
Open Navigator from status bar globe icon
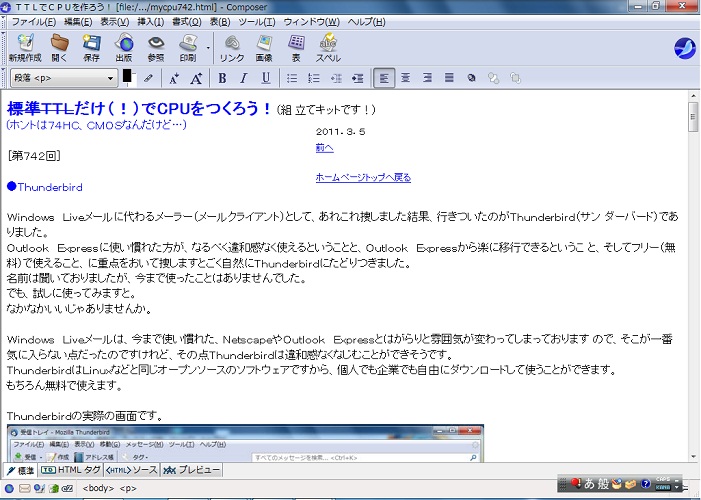point(9,488)
